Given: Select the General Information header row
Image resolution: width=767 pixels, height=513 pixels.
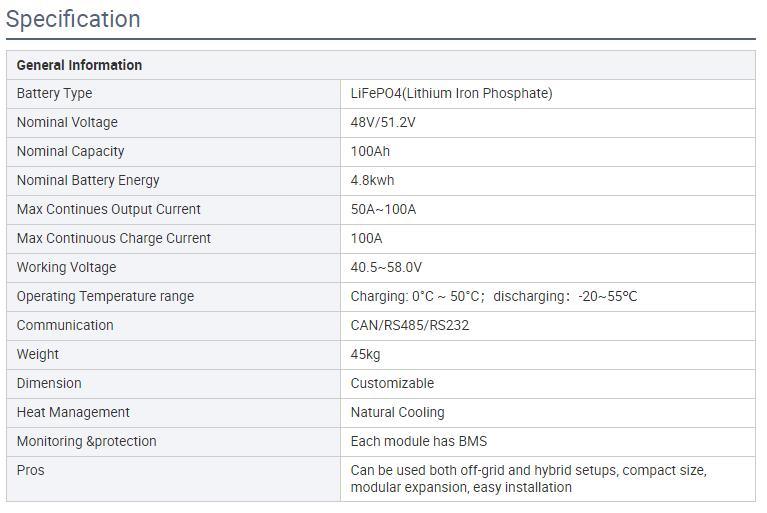Looking at the screenshot, I should [381, 65].
